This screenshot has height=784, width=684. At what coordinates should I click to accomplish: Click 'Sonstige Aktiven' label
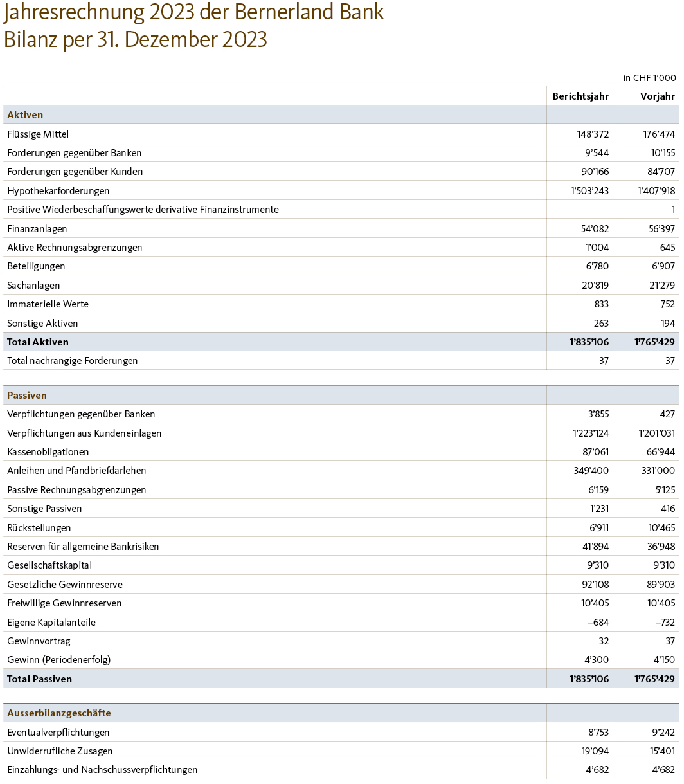(x=42, y=324)
